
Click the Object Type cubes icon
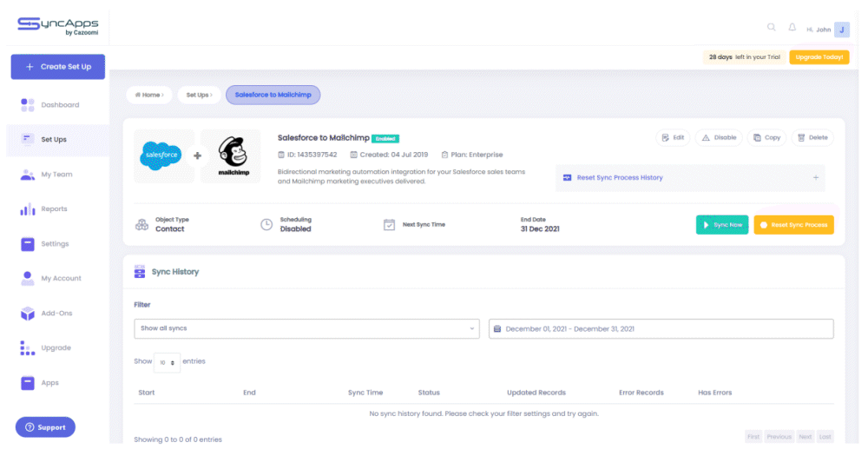(x=141, y=224)
